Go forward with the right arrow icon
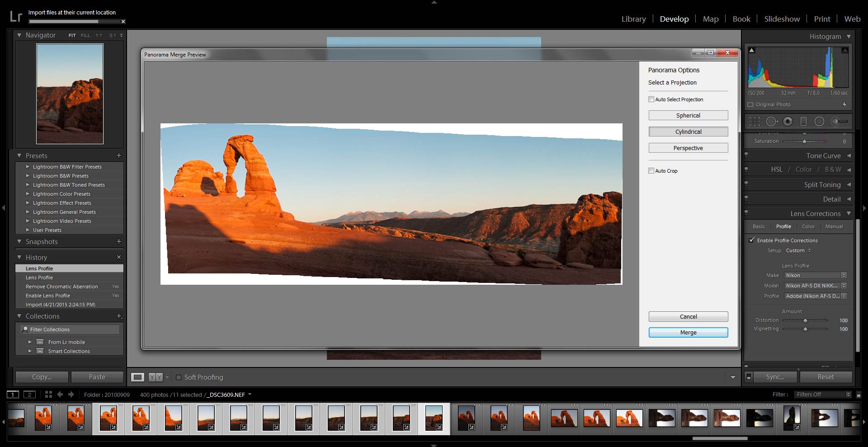Viewport: 868px width, 447px height. coord(71,395)
